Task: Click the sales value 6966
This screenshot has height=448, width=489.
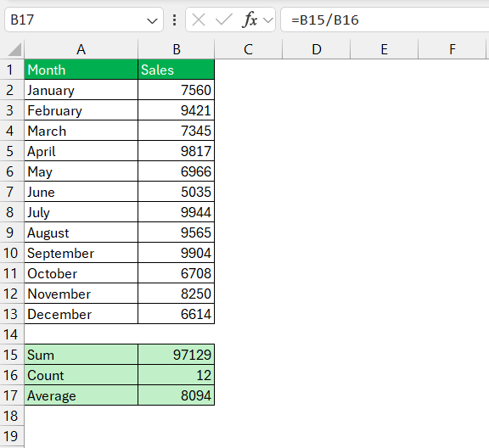Action: 177,171
